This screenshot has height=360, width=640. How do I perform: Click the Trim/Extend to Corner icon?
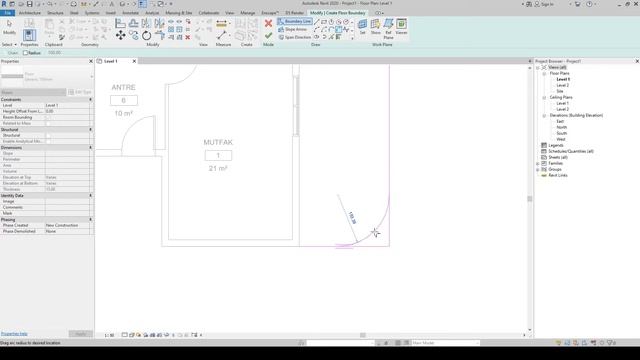160,36
